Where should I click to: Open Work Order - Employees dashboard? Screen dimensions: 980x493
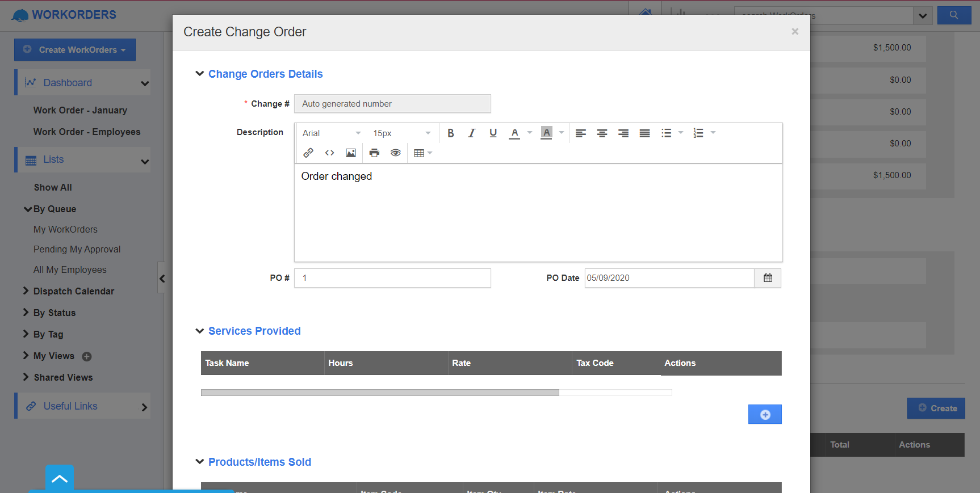pos(87,132)
